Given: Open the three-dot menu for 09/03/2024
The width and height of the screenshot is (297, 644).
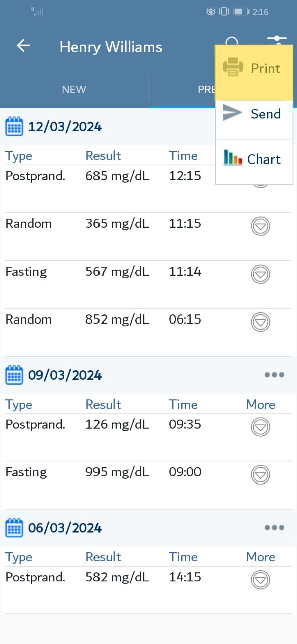Looking at the screenshot, I should point(274,375).
